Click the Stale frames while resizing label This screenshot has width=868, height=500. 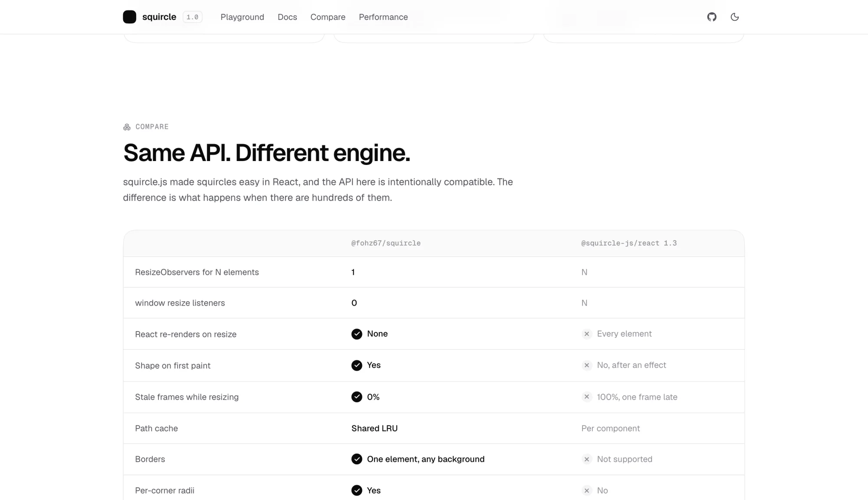pos(187,397)
